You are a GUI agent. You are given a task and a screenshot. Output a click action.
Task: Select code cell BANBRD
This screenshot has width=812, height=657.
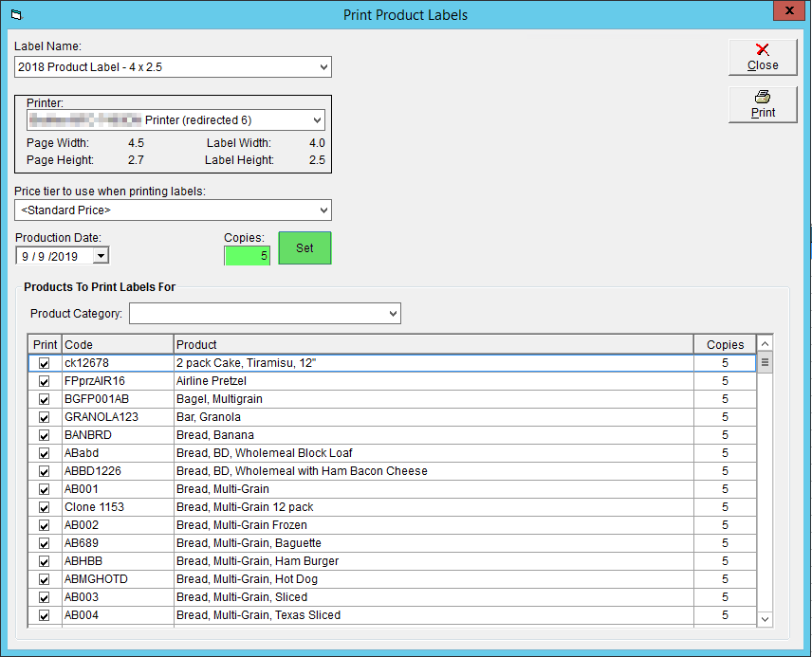point(118,435)
